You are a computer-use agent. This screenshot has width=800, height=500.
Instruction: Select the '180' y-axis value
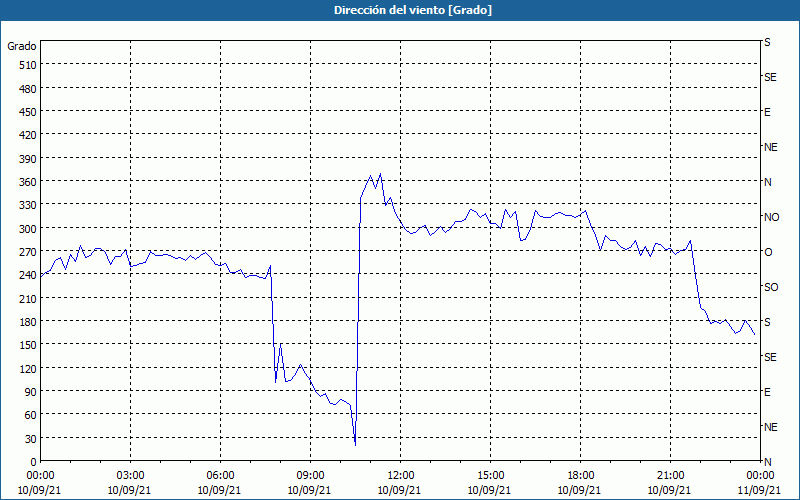tap(28, 322)
